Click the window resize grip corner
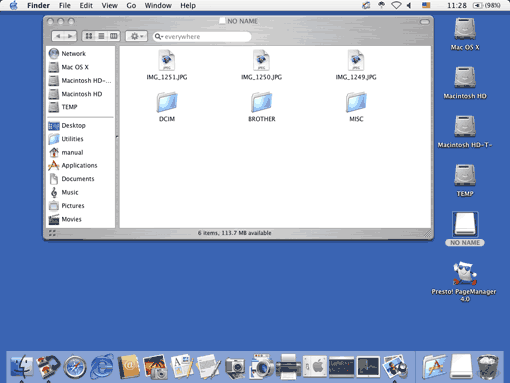510x383 pixels. [427, 233]
